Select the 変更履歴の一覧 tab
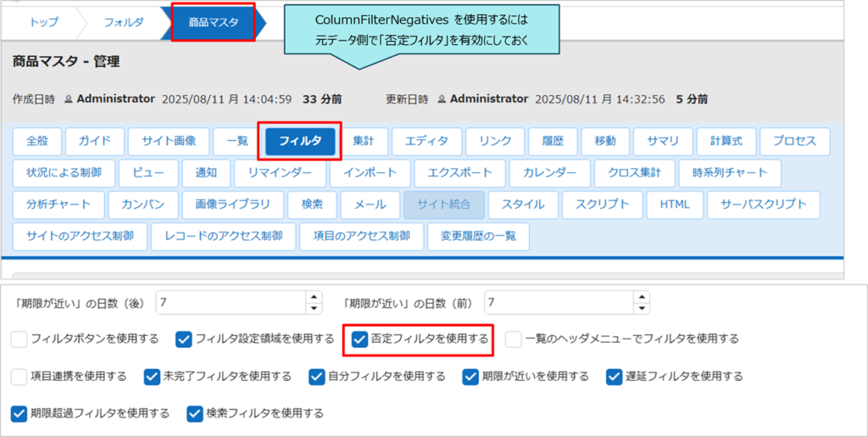The width and height of the screenshot is (868, 437). 478,237
